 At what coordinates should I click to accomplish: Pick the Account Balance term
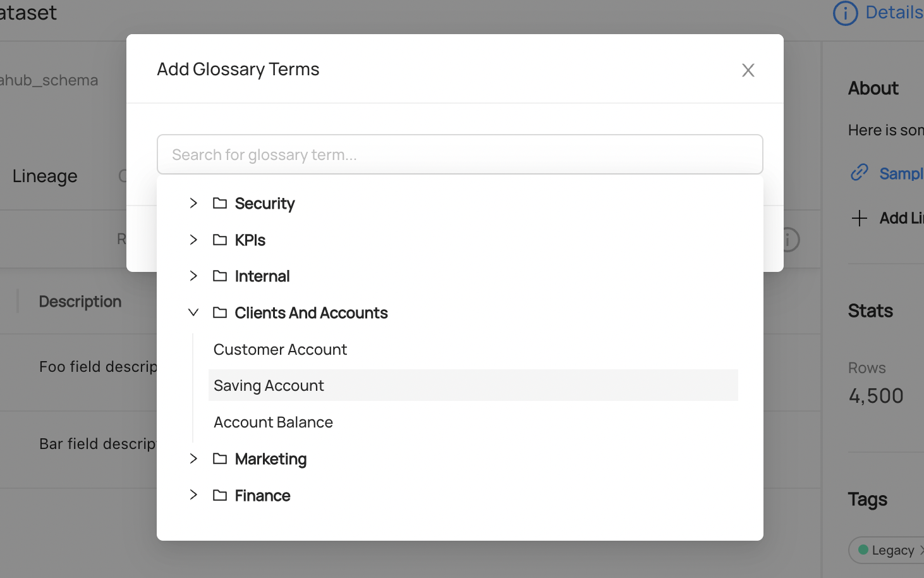tap(273, 422)
